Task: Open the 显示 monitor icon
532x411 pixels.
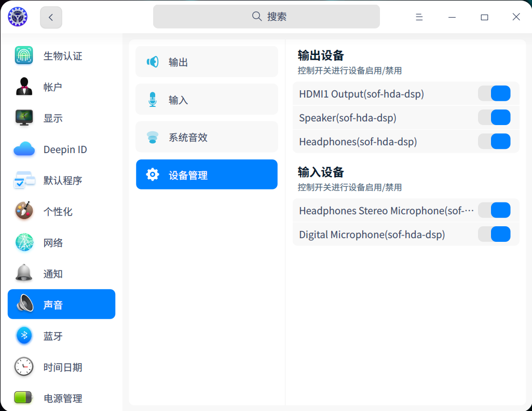Action: pos(24,118)
